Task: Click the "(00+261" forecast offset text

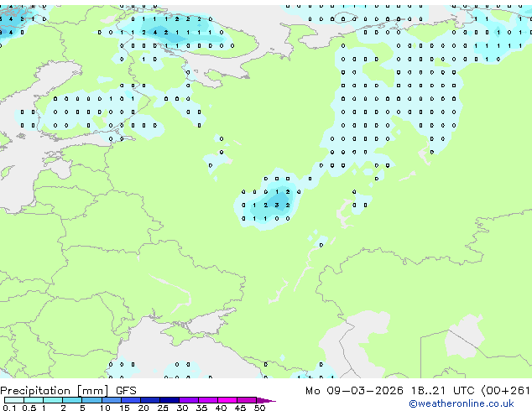Action: tap(505, 391)
